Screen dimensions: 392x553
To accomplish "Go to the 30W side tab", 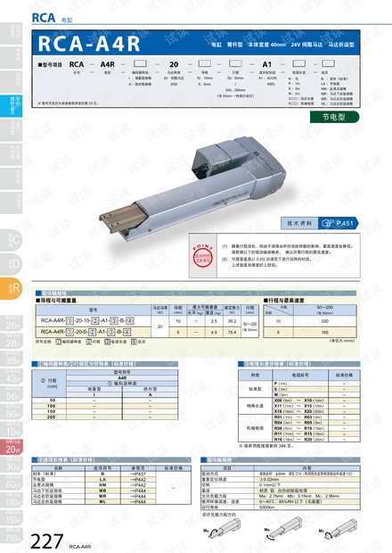I will pos(12,465).
